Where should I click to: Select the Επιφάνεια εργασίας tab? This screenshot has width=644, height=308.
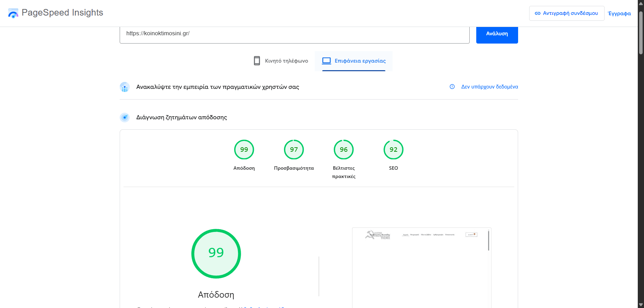[x=353, y=61]
